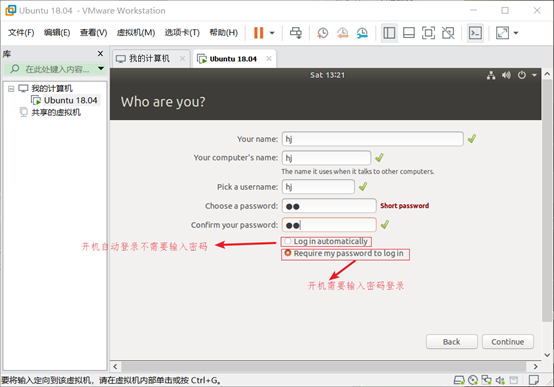Open the 选项卡(T) menu
554x387 pixels.
[x=182, y=33]
